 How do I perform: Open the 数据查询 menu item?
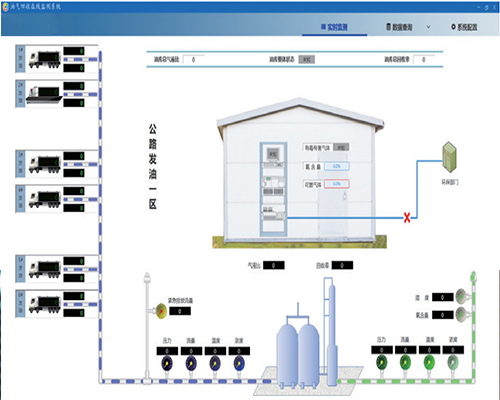pos(399,27)
